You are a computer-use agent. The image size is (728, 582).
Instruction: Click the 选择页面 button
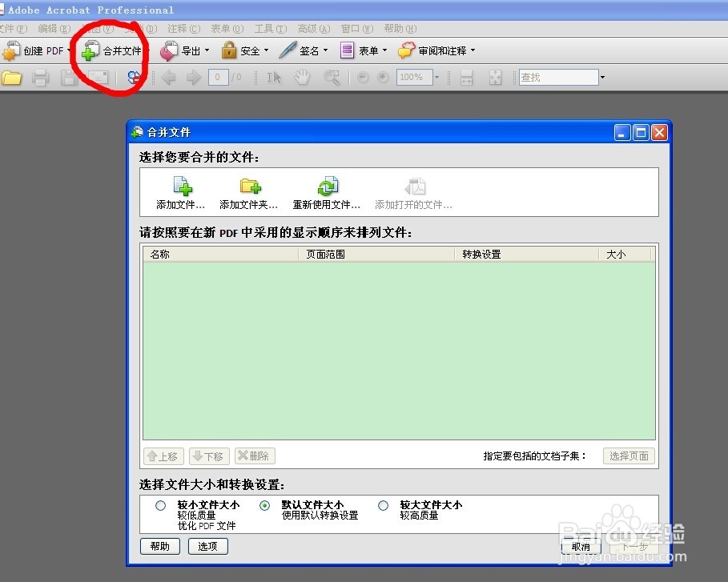coord(628,456)
